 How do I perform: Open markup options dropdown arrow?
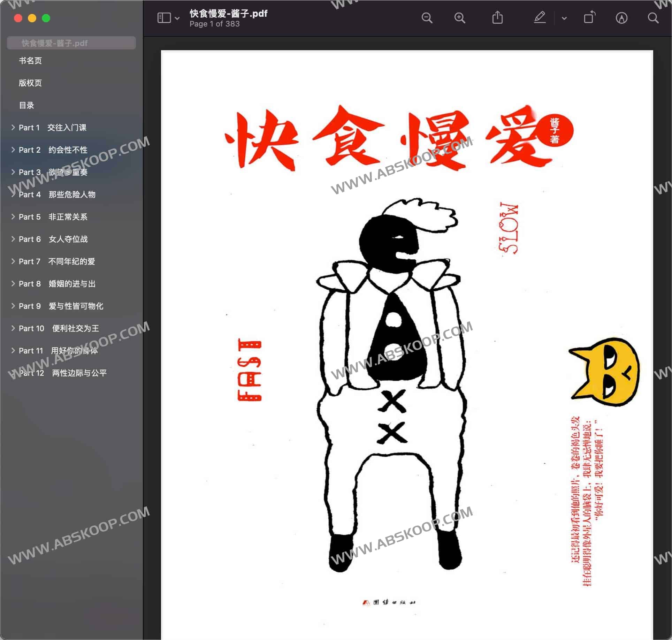[564, 18]
